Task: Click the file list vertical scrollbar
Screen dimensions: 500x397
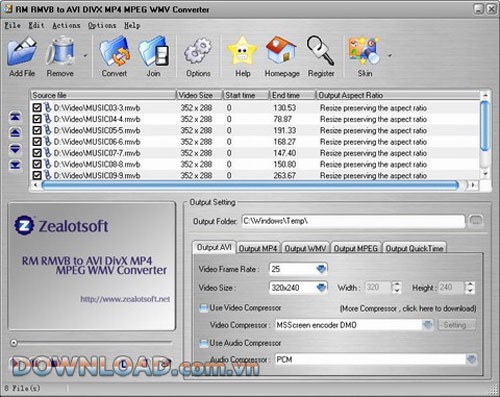Action: coord(485,126)
